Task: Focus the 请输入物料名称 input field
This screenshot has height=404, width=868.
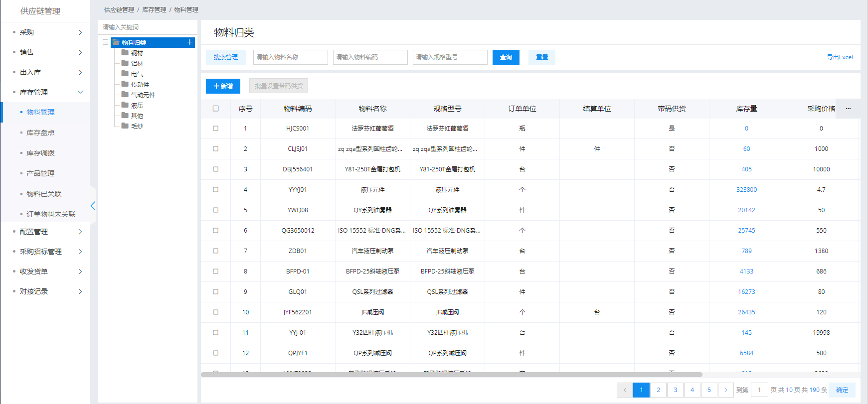Action: tap(290, 57)
